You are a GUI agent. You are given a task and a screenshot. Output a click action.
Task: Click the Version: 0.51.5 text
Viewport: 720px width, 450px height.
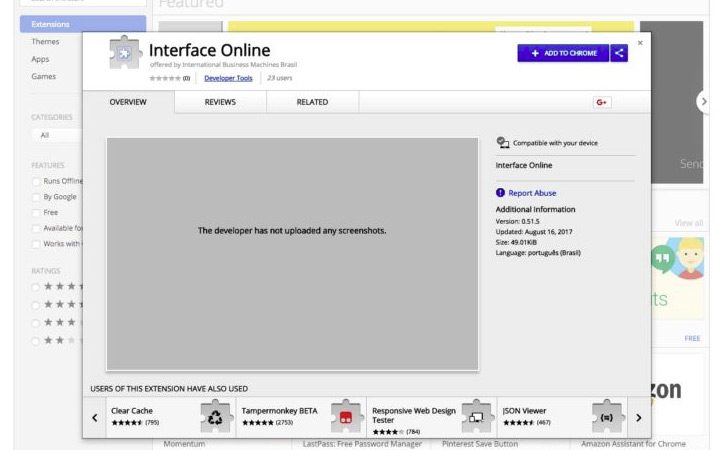click(518, 221)
